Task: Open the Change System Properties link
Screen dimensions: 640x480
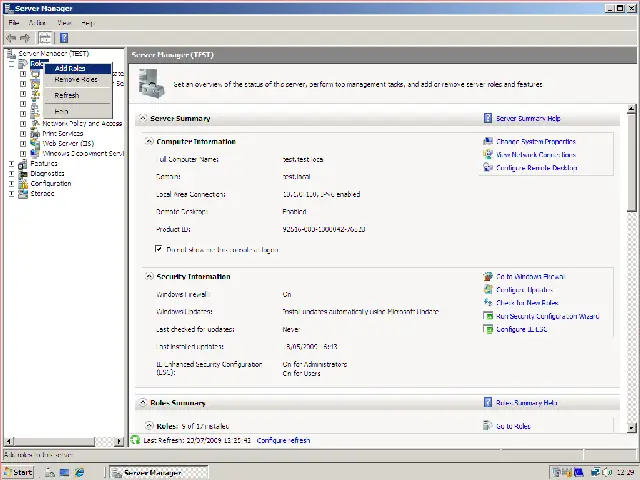Action: coord(536,142)
